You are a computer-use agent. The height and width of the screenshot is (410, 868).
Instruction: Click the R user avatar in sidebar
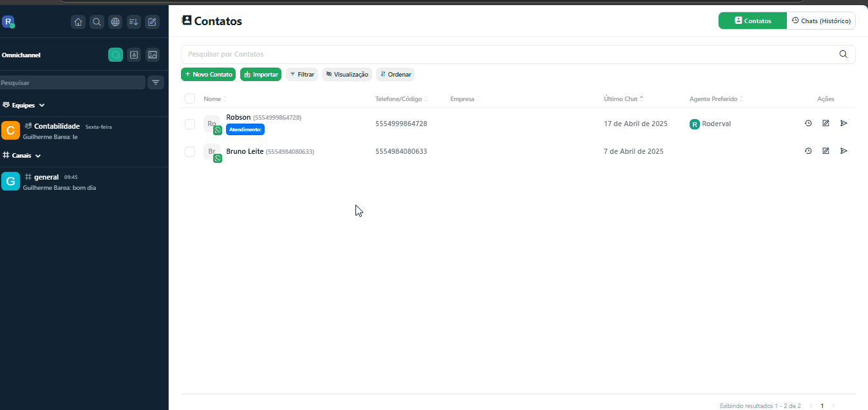click(x=8, y=22)
